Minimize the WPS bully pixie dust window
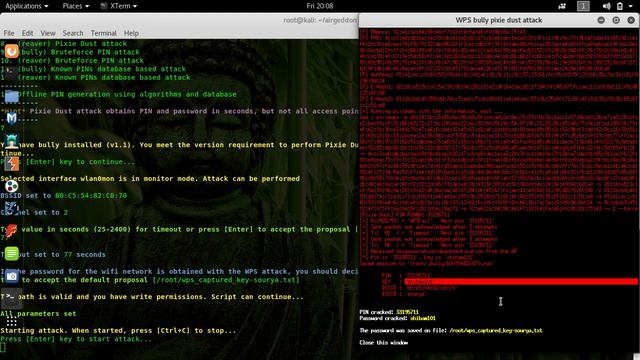The image size is (640, 360). click(x=601, y=20)
